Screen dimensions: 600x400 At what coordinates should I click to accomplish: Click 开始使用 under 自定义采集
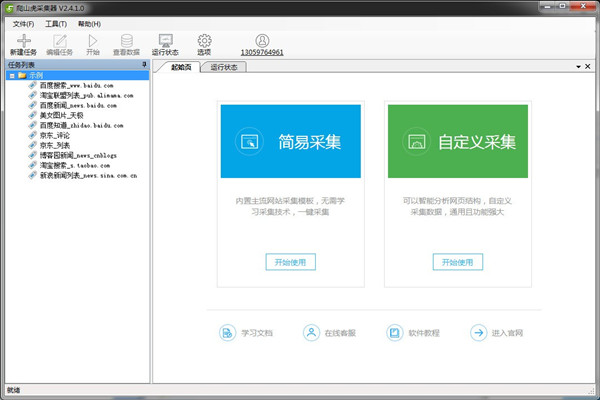pos(457,262)
